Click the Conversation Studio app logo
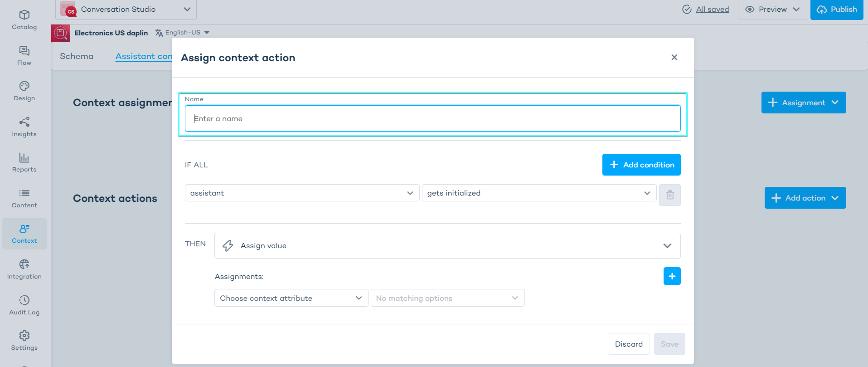 [68, 9]
